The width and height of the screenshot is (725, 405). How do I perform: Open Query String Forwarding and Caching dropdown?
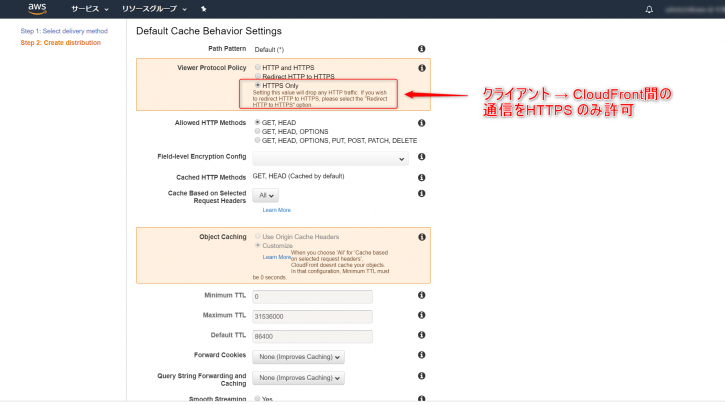[298, 378]
